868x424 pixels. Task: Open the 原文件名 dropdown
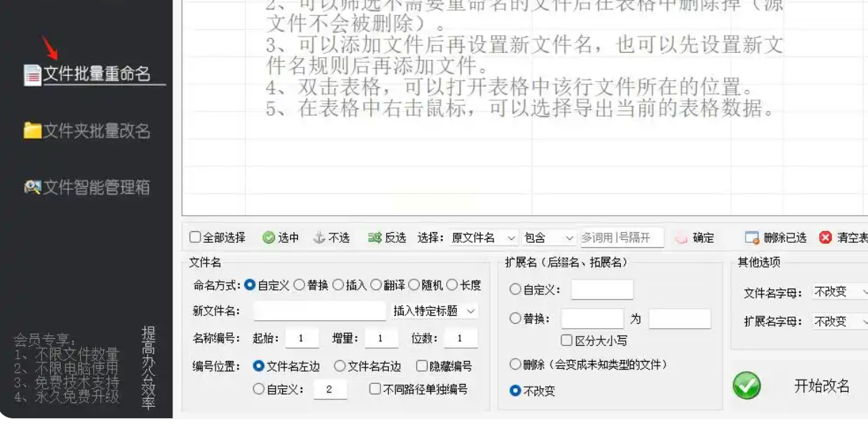point(483,238)
